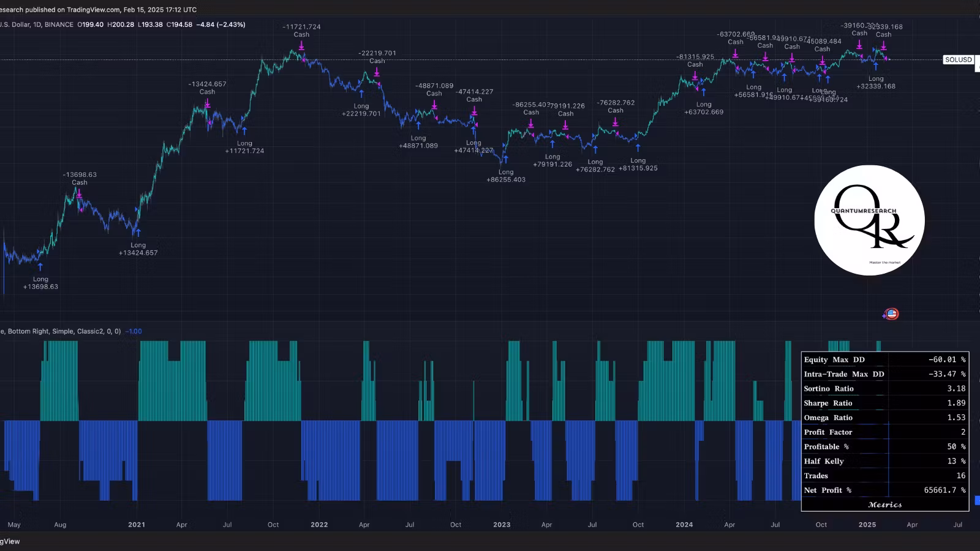Click the 2023 label on the time axis

pos(502,525)
